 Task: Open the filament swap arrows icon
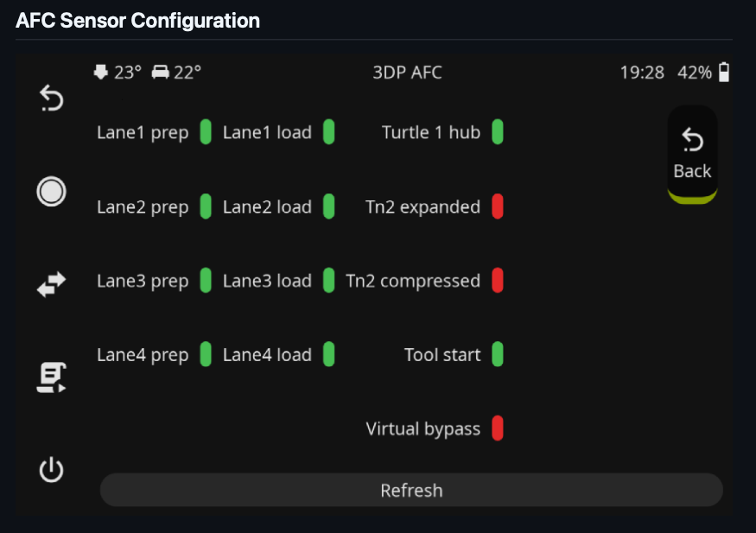click(x=51, y=284)
